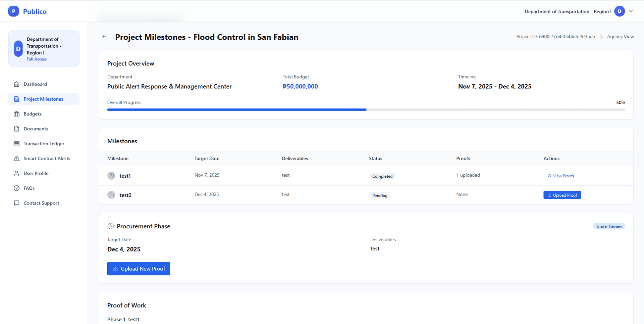Image resolution: width=644 pixels, height=324 pixels.
Task: Open the FAQs menu item
Action: pos(44,188)
